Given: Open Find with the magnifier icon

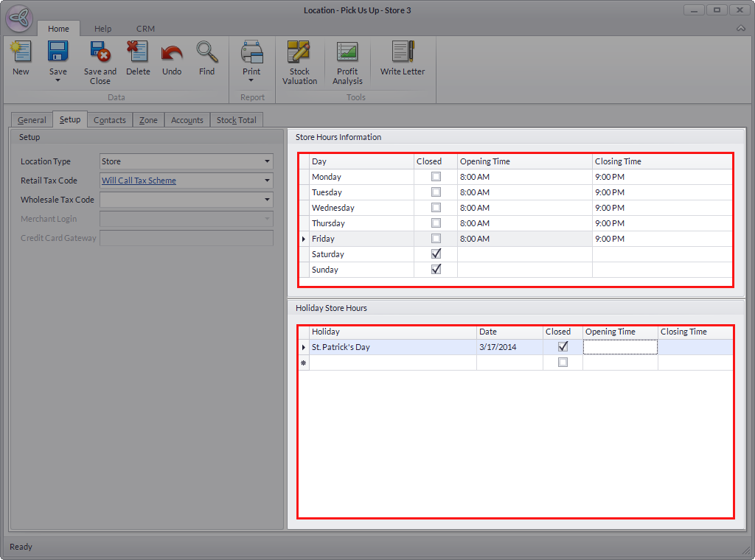Looking at the screenshot, I should coord(206,52).
